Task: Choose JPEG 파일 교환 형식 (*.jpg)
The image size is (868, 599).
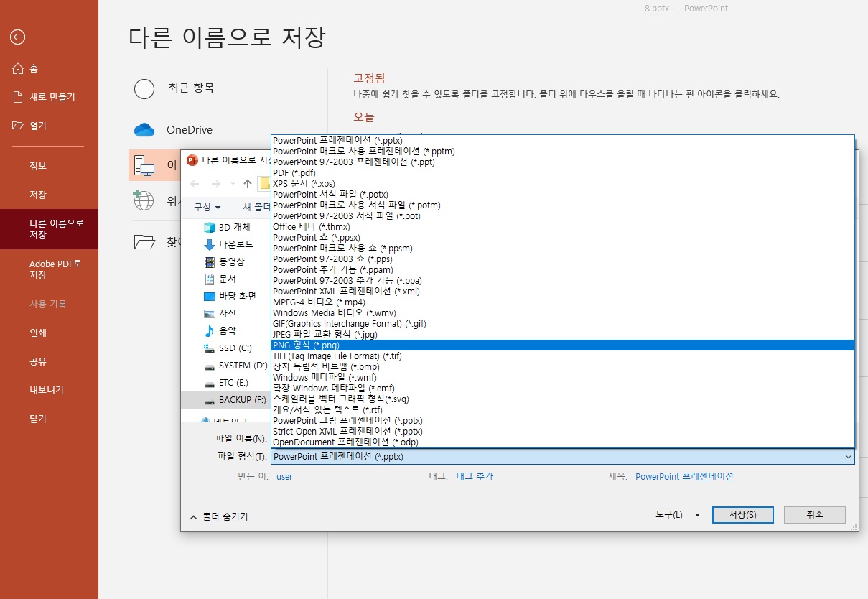Action: click(562, 335)
